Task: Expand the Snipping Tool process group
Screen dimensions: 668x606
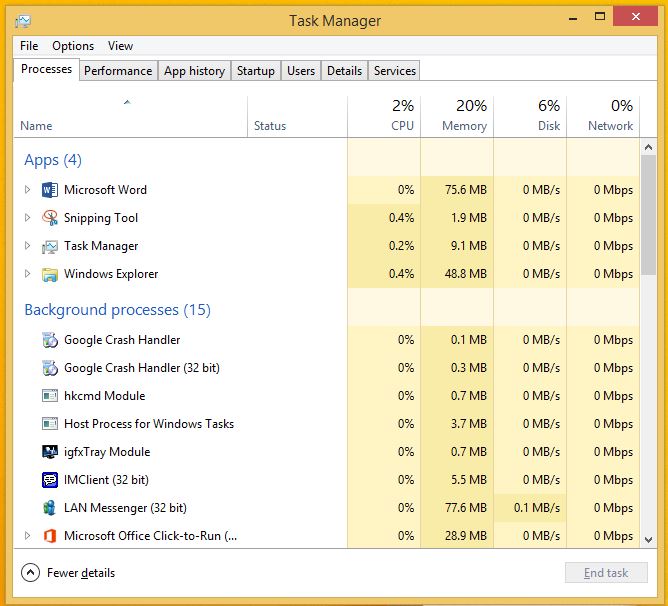Action: (x=27, y=218)
